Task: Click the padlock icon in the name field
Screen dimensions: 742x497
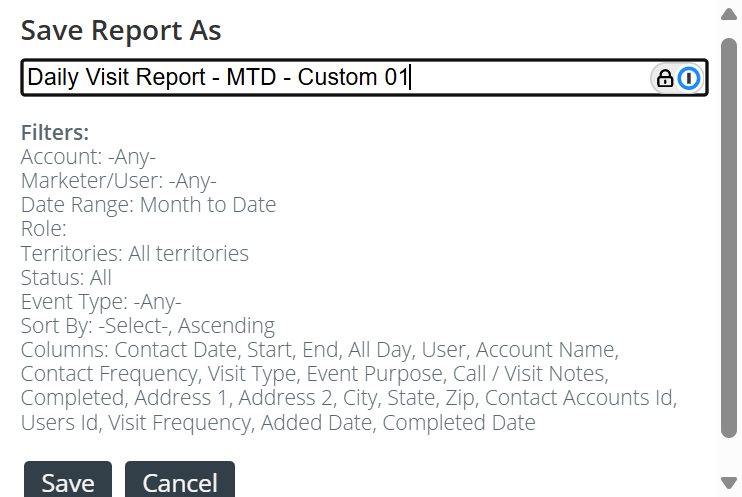Action: click(x=665, y=78)
